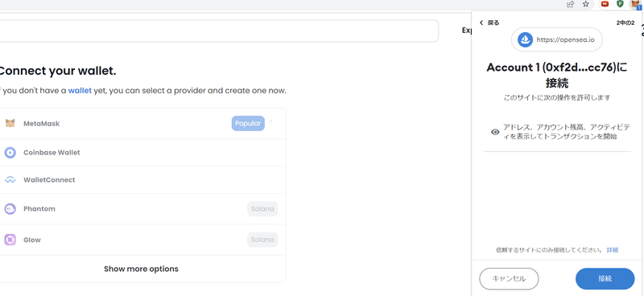The image size is (644, 296).
Task: Click the OpenSea search input field
Action: point(217,31)
